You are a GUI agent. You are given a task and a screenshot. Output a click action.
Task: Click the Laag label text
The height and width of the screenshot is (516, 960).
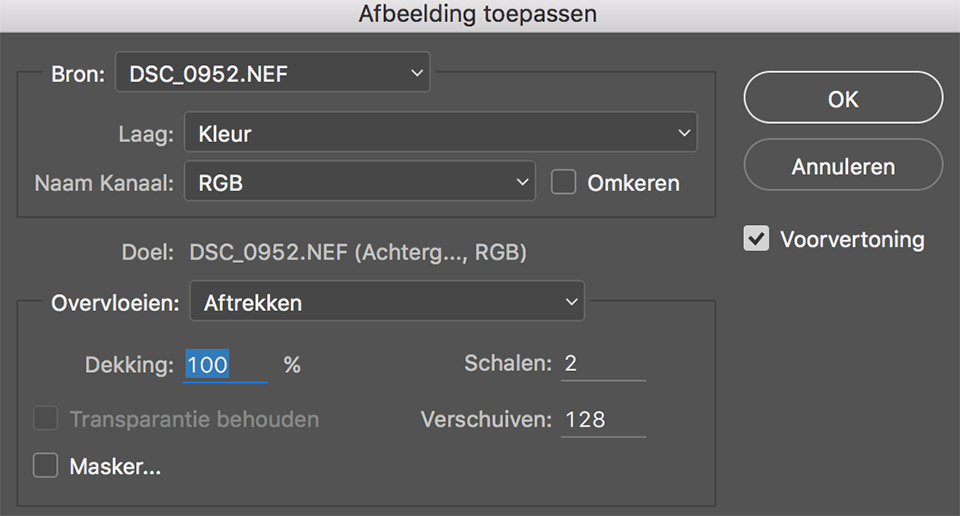pos(145,132)
